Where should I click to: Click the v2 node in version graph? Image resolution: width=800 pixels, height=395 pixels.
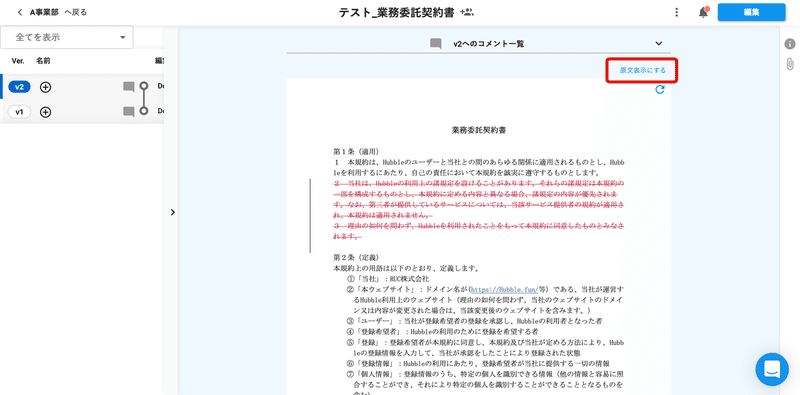coord(144,85)
